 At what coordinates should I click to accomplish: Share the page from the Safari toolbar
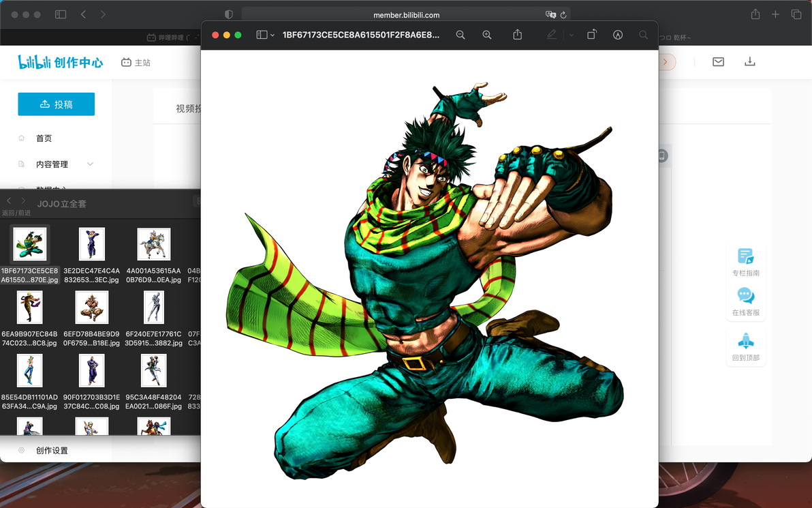755,14
